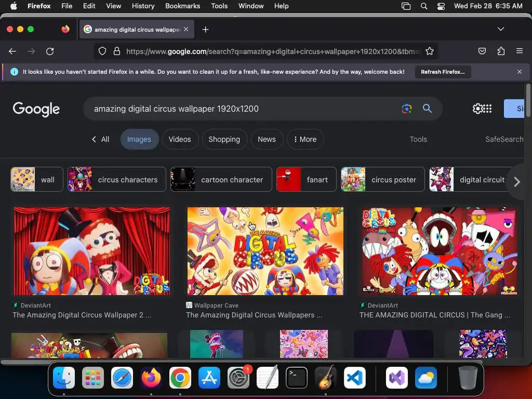
Task: Launch Visual Studio Code from the Dock
Action: pos(354,378)
